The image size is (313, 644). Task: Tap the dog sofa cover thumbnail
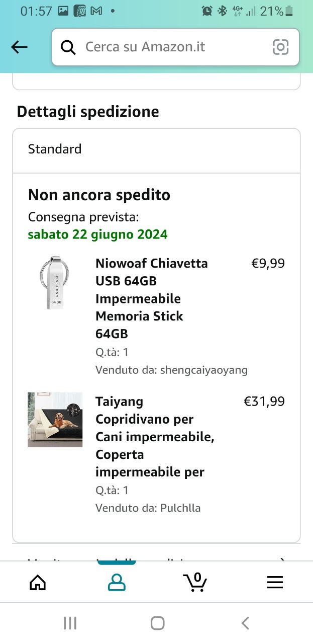pyautogui.click(x=55, y=420)
